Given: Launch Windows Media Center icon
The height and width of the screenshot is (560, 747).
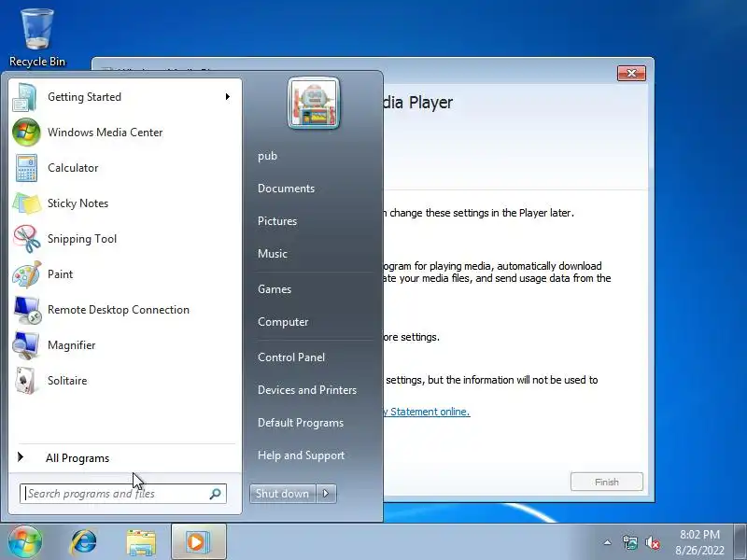Looking at the screenshot, I should (x=26, y=133).
